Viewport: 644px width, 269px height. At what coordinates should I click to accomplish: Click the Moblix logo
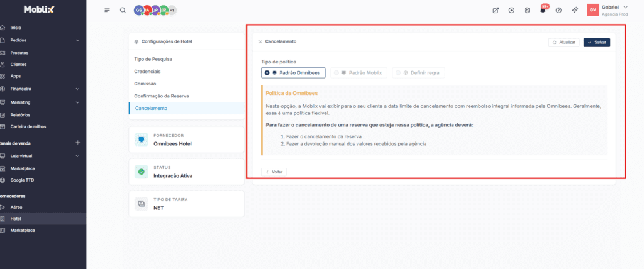(x=38, y=9)
